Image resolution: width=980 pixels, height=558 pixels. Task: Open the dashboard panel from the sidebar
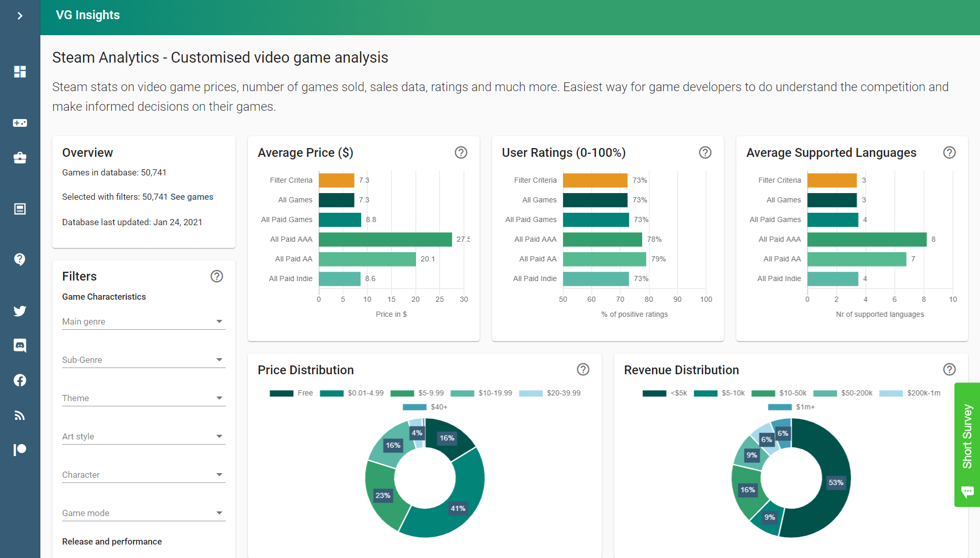[20, 72]
